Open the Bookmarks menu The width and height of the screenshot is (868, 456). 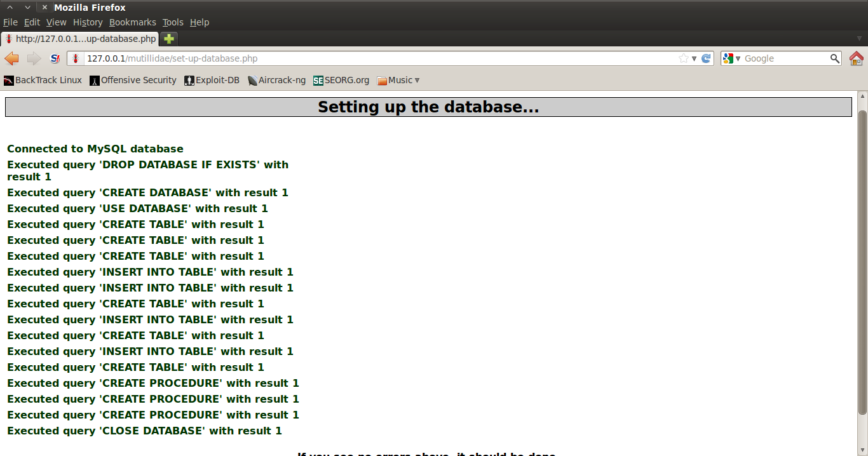pyautogui.click(x=132, y=22)
